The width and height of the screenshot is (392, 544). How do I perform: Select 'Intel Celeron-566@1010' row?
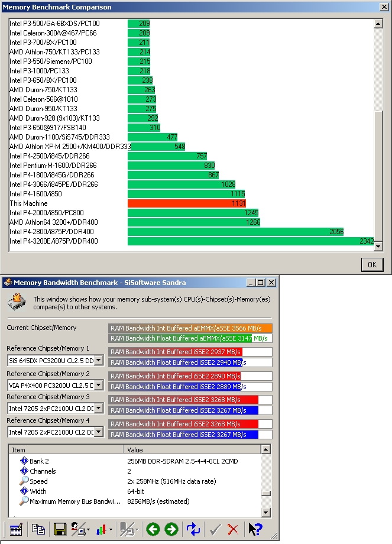point(191,99)
